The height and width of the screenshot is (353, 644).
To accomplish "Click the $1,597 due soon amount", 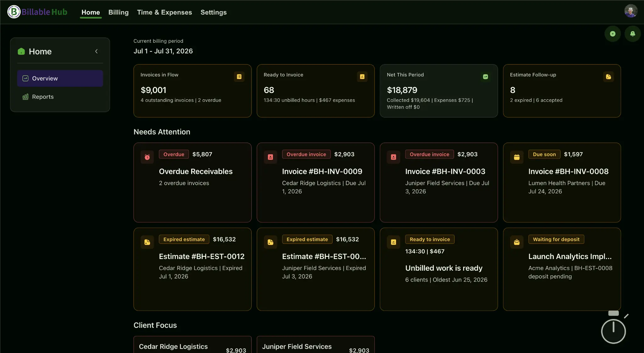I will click(573, 154).
